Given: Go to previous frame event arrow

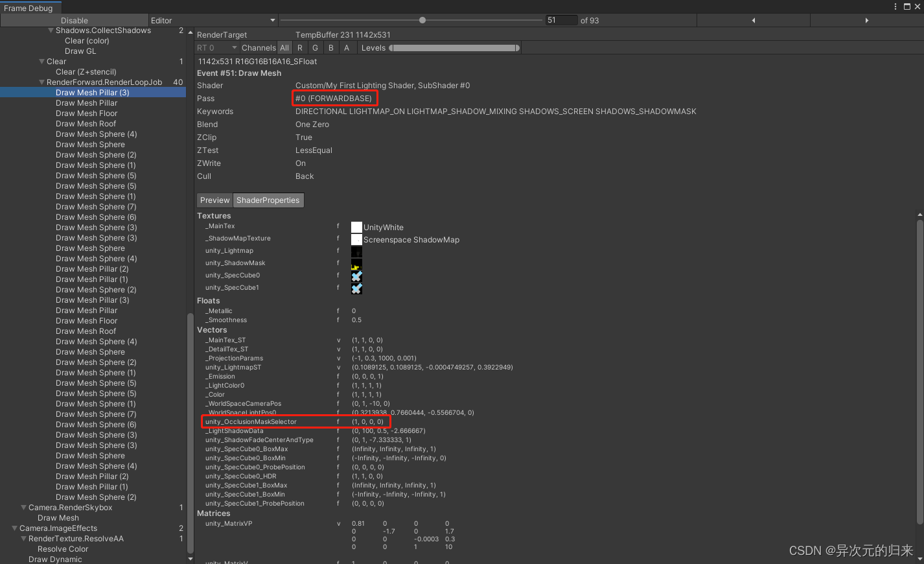Looking at the screenshot, I should pos(753,20).
